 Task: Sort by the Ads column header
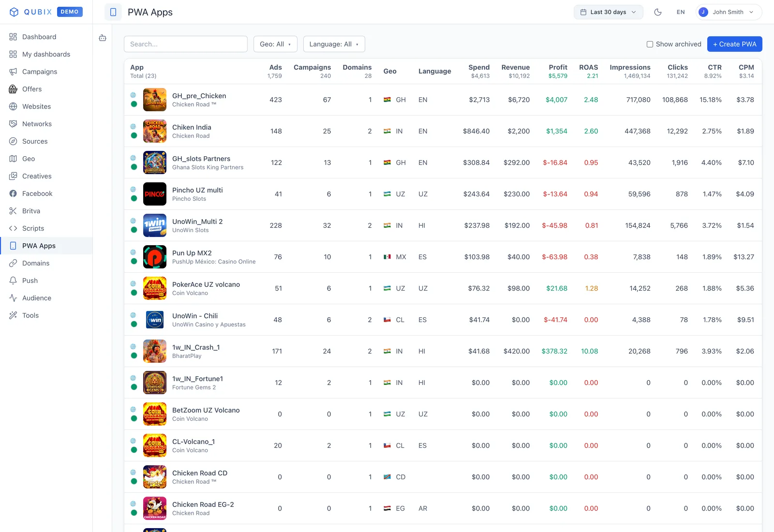[275, 67]
